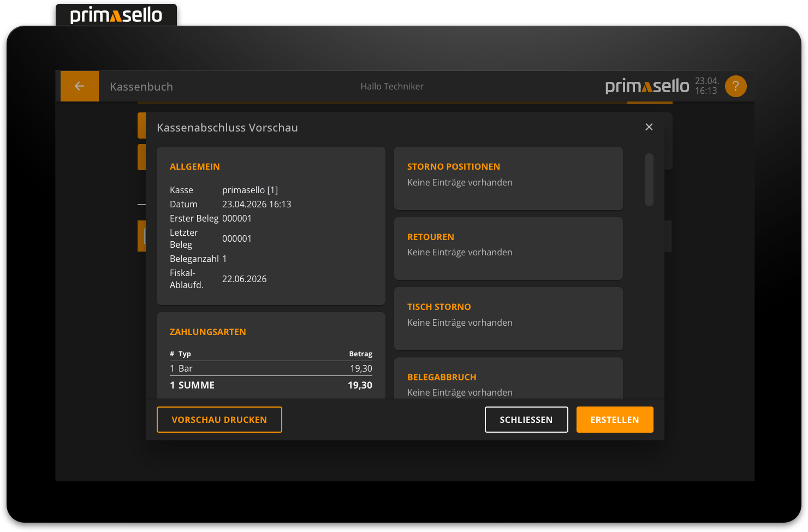Click the Datum value 23.04.2026 16:13
Screen dimensions: 808x532
pos(257,204)
